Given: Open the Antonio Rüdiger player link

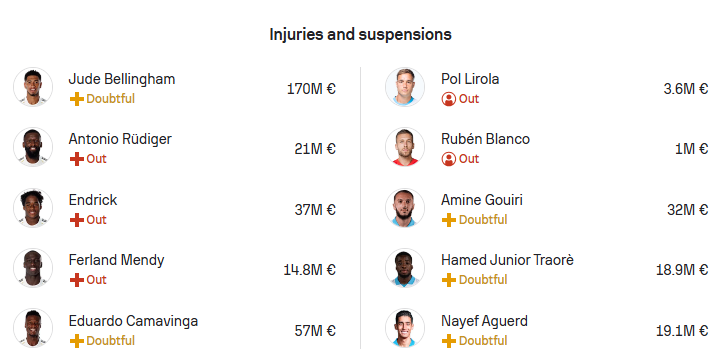Looking at the screenshot, I should pos(120,139).
